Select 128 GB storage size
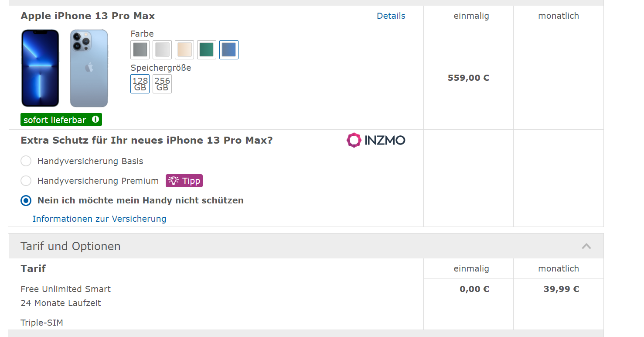This screenshot has width=644, height=337. click(140, 84)
